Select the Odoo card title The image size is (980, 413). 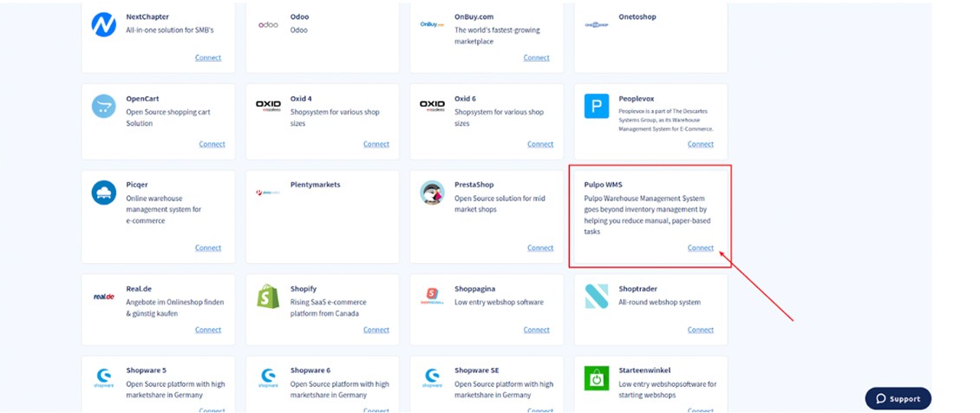point(299,16)
